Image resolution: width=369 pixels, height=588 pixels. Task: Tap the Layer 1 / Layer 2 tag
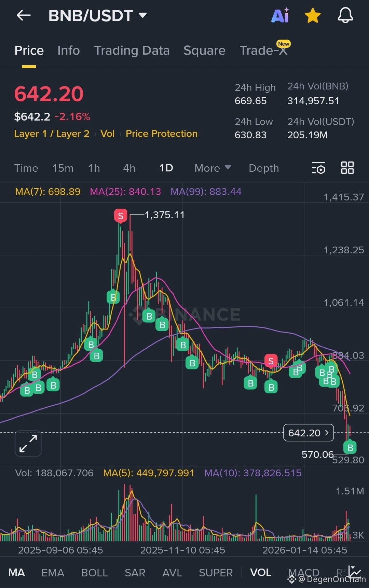tap(52, 134)
